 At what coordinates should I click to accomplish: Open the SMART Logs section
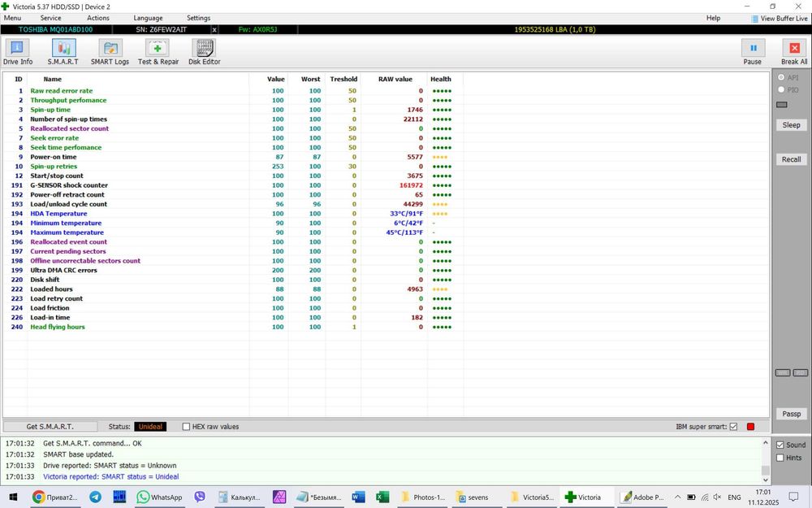(x=110, y=52)
